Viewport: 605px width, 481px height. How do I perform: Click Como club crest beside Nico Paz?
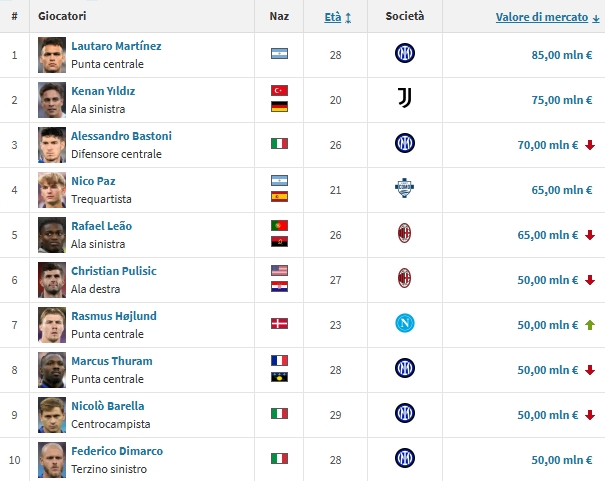tap(404, 189)
